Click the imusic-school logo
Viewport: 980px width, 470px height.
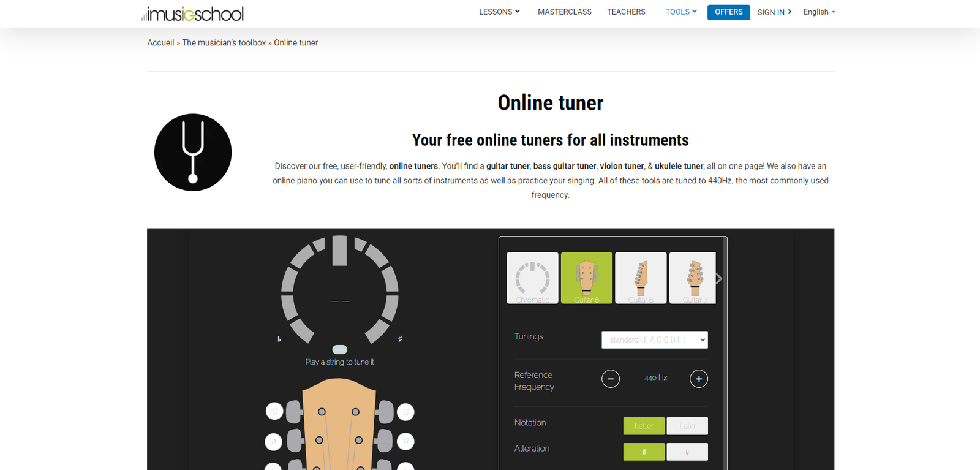pyautogui.click(x=192, y=13)
